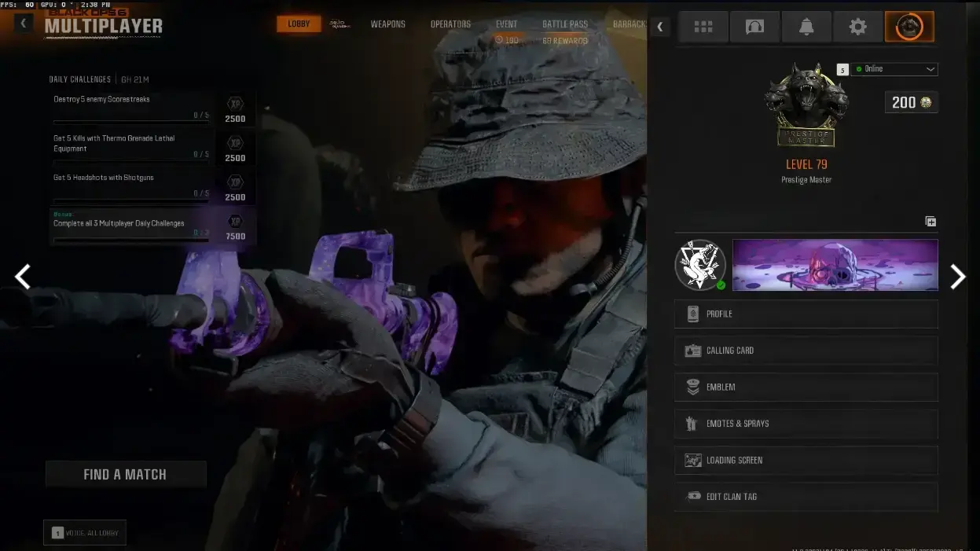Select the player profile avatar tab

click(909, 27)
